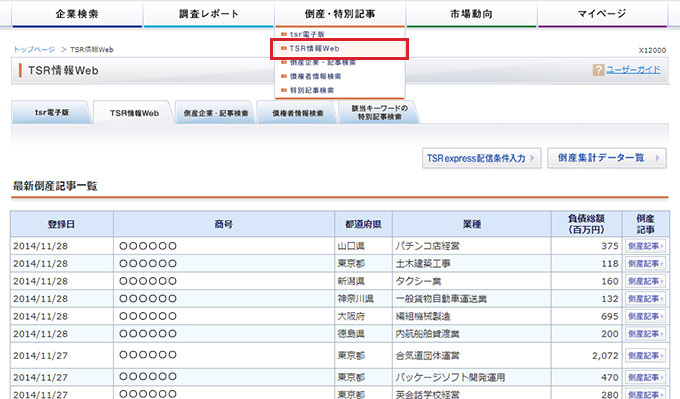Switch to the tsr電子版 tab
This screenshot has height=399, width=680.
(x=52, y=112)
